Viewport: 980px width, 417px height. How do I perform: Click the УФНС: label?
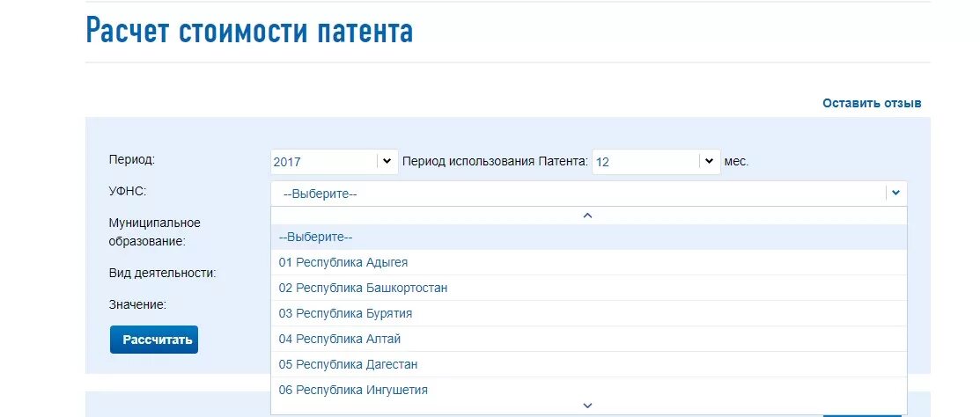[x=128, y=191]
